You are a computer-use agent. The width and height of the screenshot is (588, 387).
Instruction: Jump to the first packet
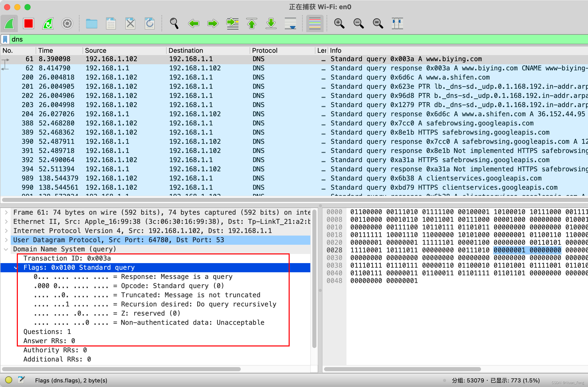coord(252,24)
